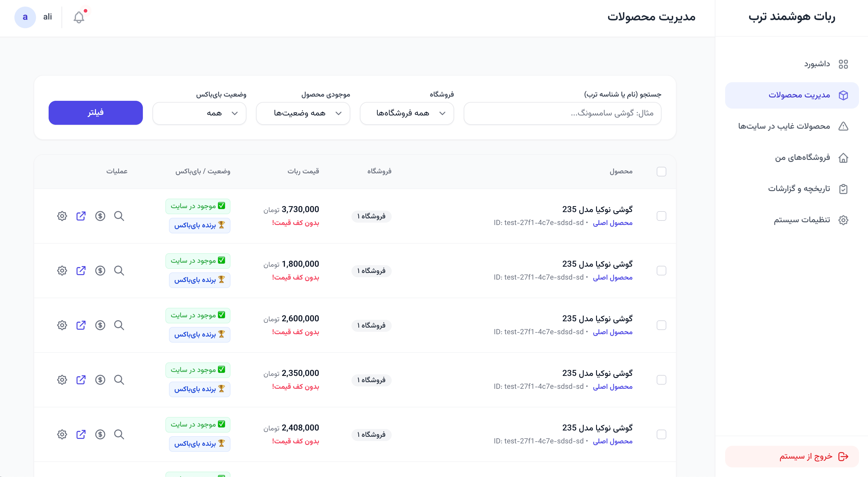
Task: Open the وضعیت بای‌باکس dropdown (همه)
Action: pyautogui.click(x=199, y=113)
